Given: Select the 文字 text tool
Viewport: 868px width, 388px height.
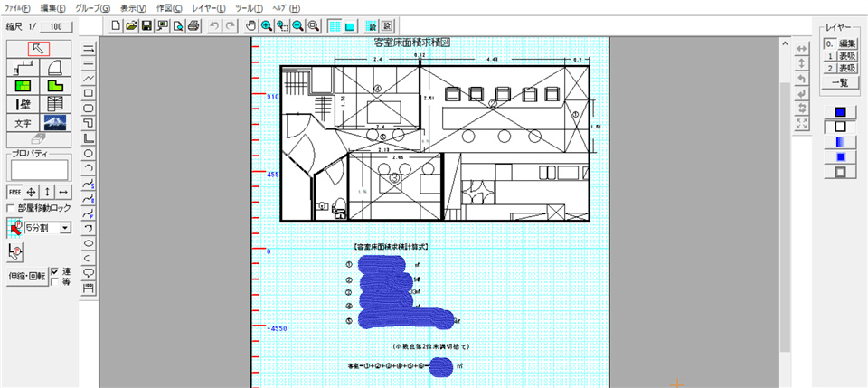Looking at the screenshot, I should 23,122.
